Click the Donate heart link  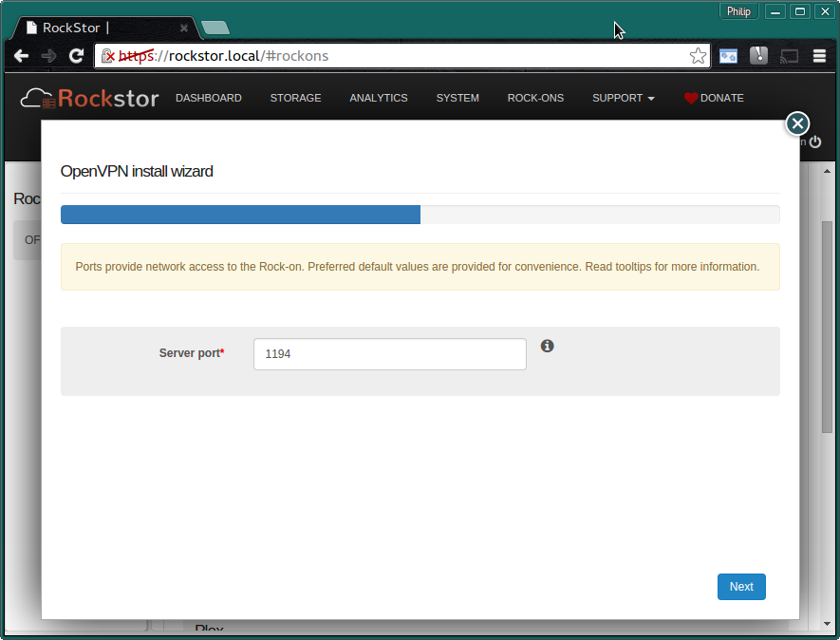[714, 98]
